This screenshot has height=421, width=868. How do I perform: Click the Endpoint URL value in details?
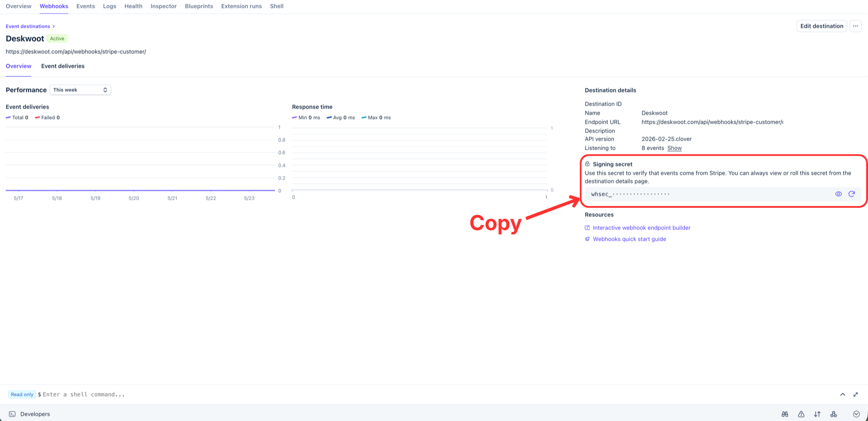[712, 122]
